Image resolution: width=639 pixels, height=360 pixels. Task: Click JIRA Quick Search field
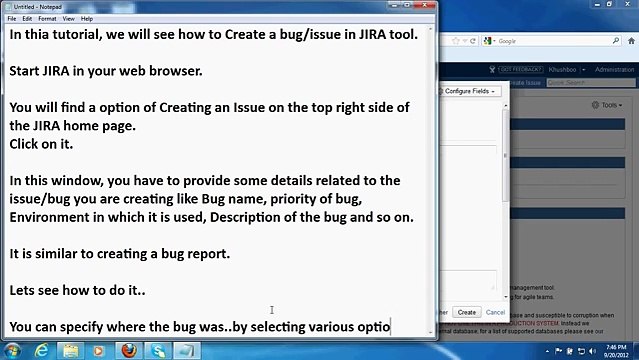click(591, 83)
